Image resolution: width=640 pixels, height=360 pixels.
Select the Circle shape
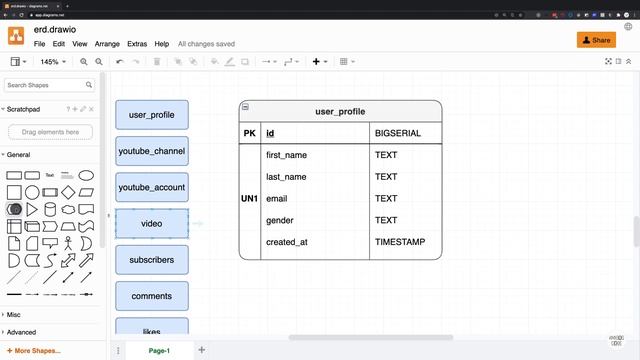(x=32, y=192)
